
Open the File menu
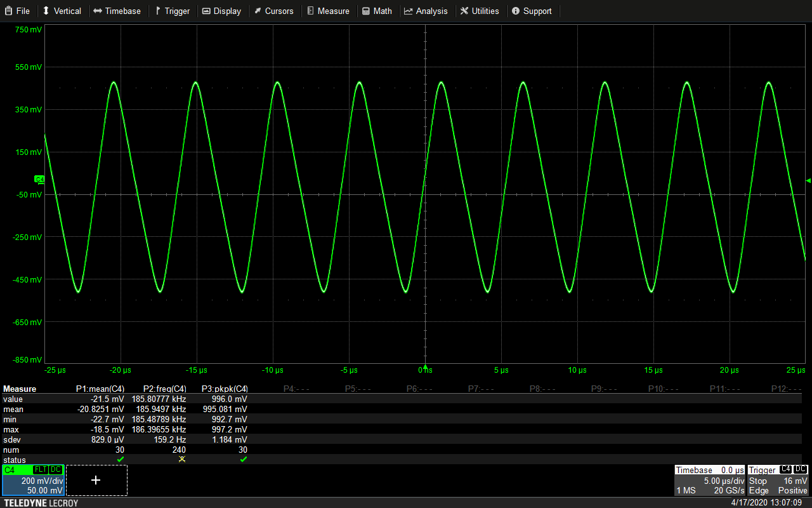[17, 11]
